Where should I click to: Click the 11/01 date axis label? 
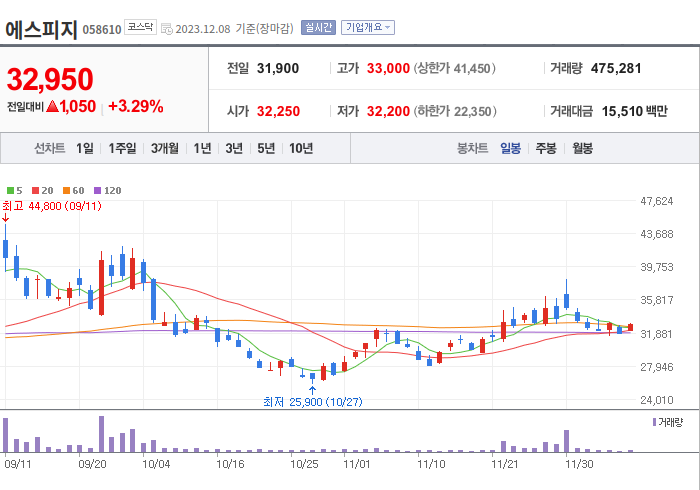[x=357, y=464]
